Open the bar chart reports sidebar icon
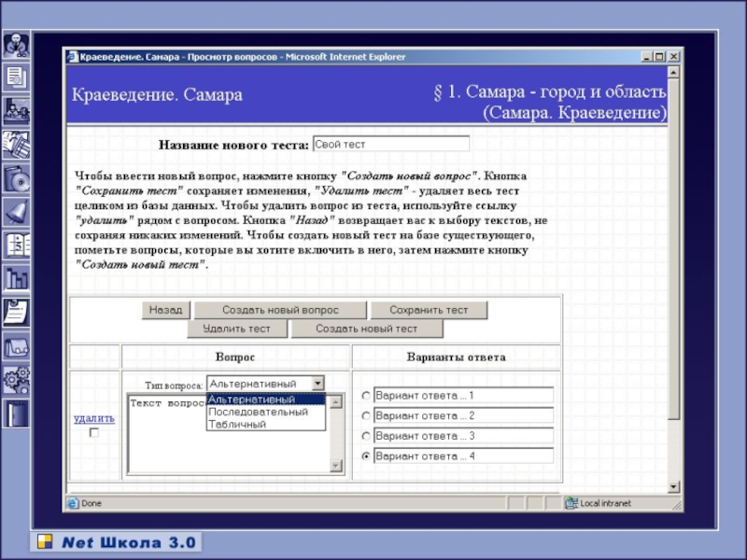Viewport: 747px width, 560px height. tap(17, 278)
